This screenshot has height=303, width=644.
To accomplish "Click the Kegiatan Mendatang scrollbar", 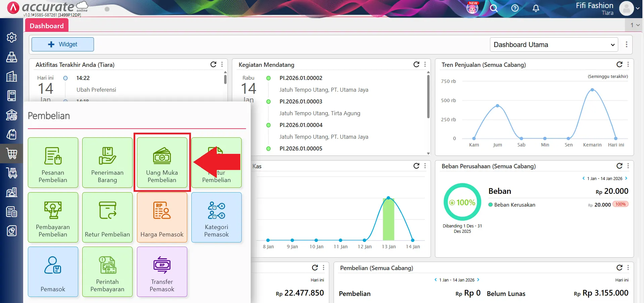I will click(x=428, y=97).
